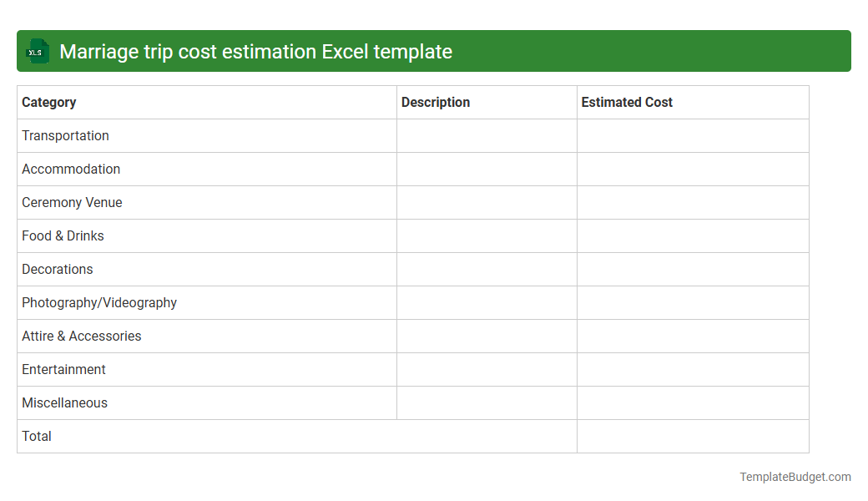Click the Miscellaneous row
This screenshot has height=501, width=868.
(64, 402)
